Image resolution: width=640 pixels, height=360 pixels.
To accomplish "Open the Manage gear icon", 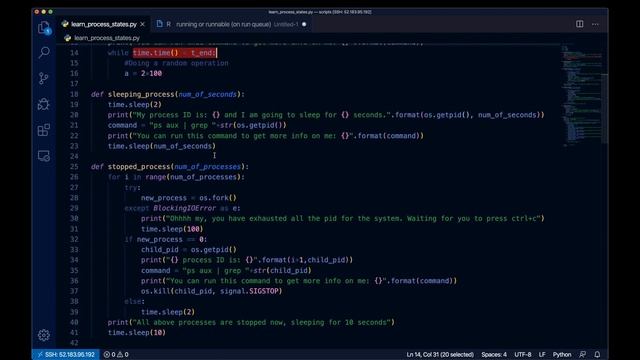I will 44,335.
